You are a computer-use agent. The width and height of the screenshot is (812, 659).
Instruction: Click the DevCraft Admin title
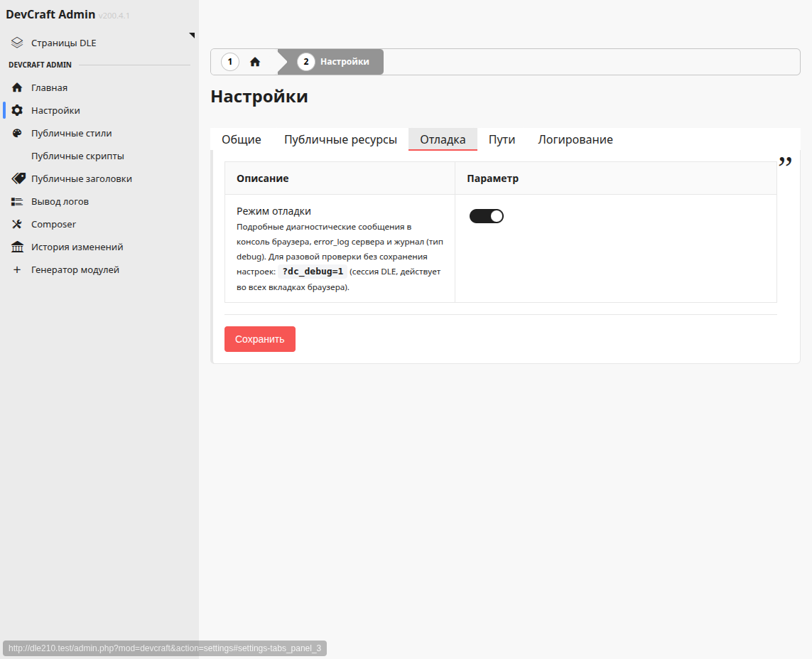click(50, 14)
